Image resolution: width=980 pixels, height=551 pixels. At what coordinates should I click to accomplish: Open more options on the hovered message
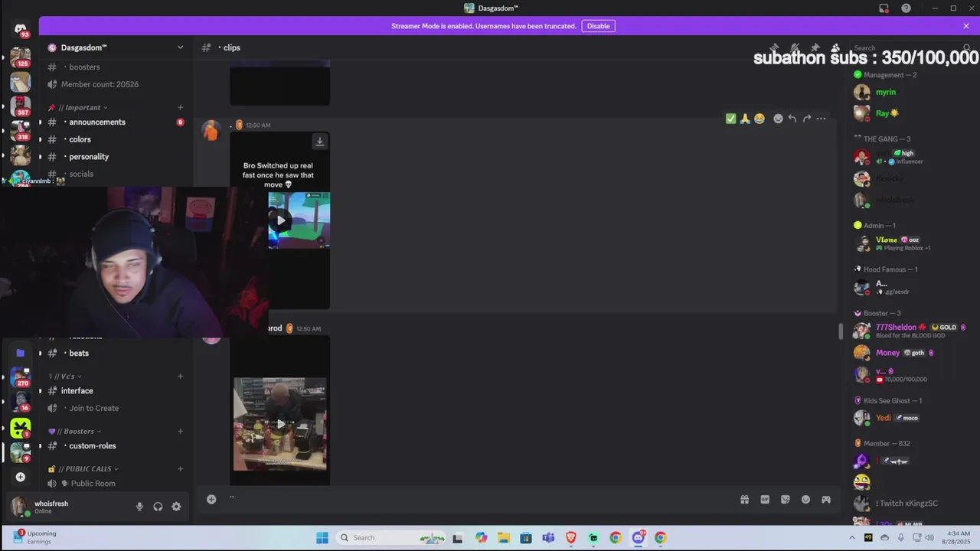[x=821, y=119]
